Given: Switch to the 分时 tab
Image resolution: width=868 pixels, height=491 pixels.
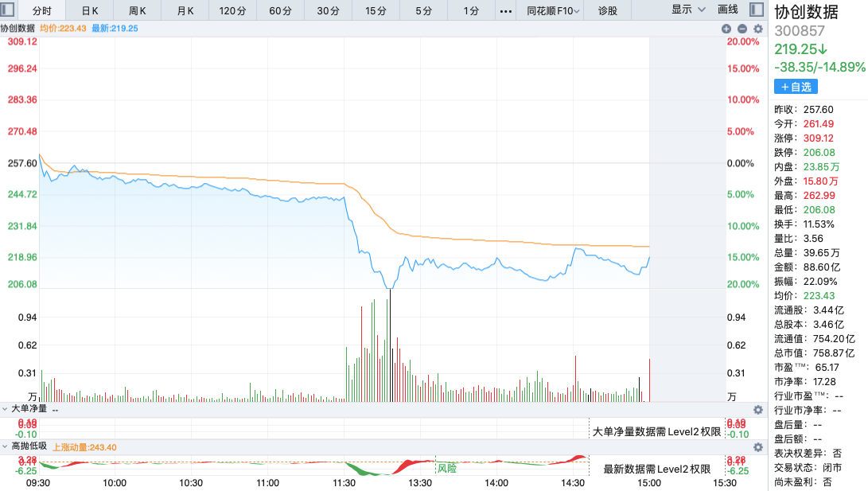Looking at the screenshot, I should [42, 10].
